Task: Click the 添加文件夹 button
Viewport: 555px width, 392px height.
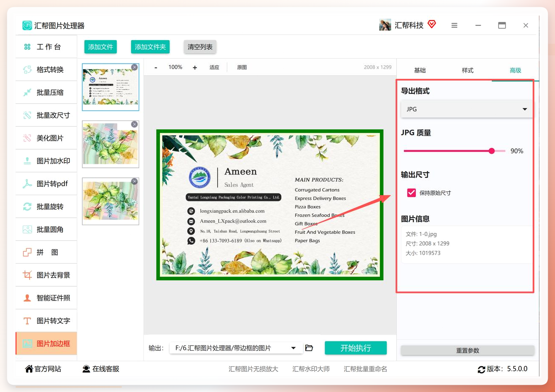Action: point(150,47)
